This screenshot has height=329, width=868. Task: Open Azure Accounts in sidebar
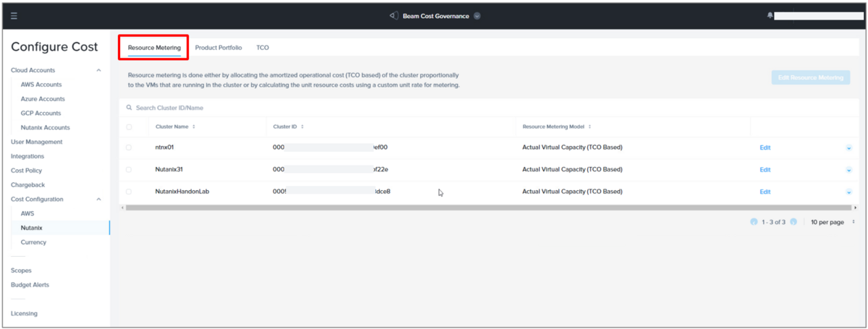[43, 99]
